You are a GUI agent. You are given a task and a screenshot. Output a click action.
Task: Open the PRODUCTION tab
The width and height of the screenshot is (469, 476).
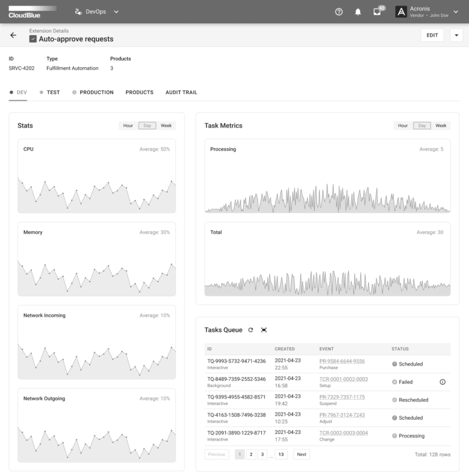[x=93, y=92]
